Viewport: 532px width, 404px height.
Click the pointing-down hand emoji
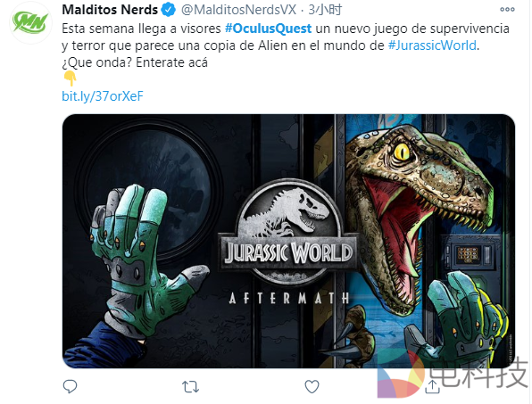[70, 78]
